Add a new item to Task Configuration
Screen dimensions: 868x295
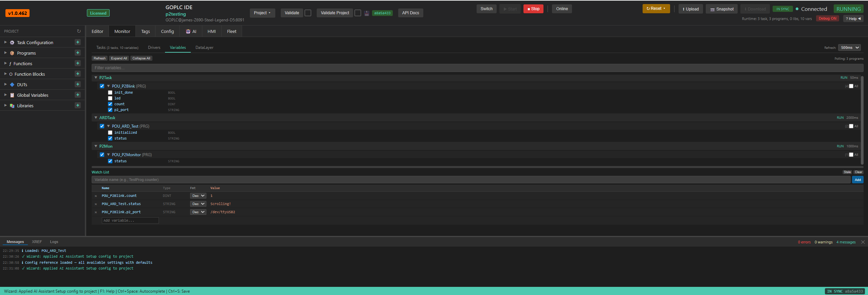[78, 42]
